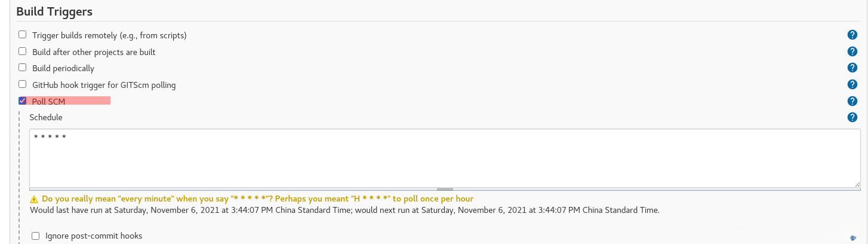The image size is (868, 244).
Task: Enable Trigger builds remotely checkbox
Action: click(x=23, y=35)
